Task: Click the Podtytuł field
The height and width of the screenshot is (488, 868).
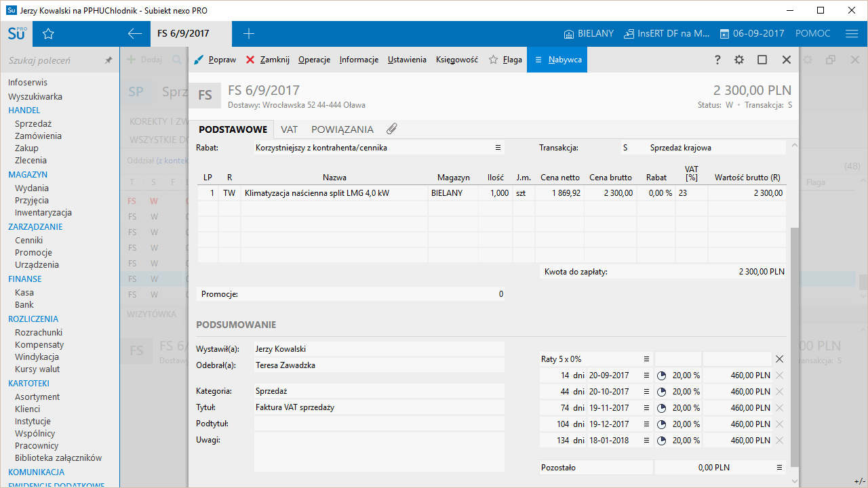Action: pyautogui.click(x=379, y=424)
